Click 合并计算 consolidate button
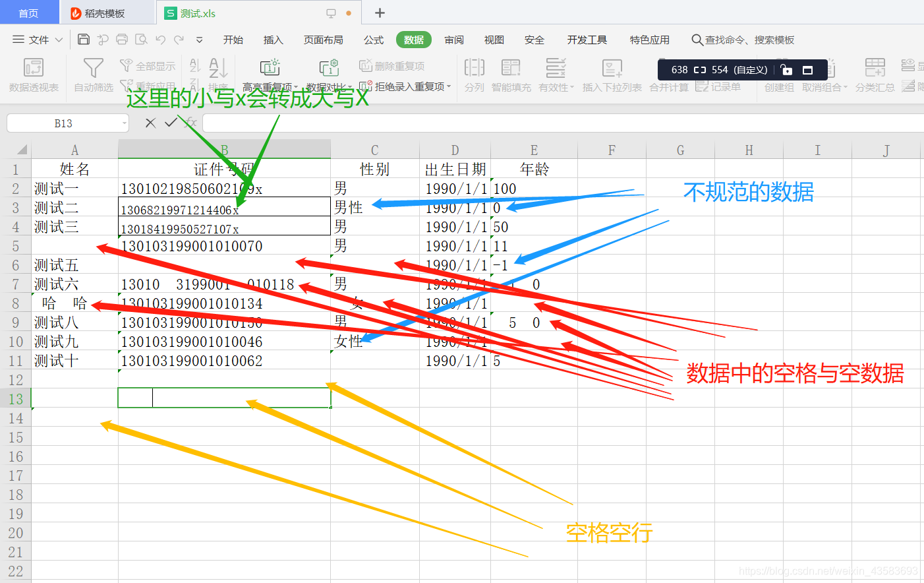 pos(668,87)
